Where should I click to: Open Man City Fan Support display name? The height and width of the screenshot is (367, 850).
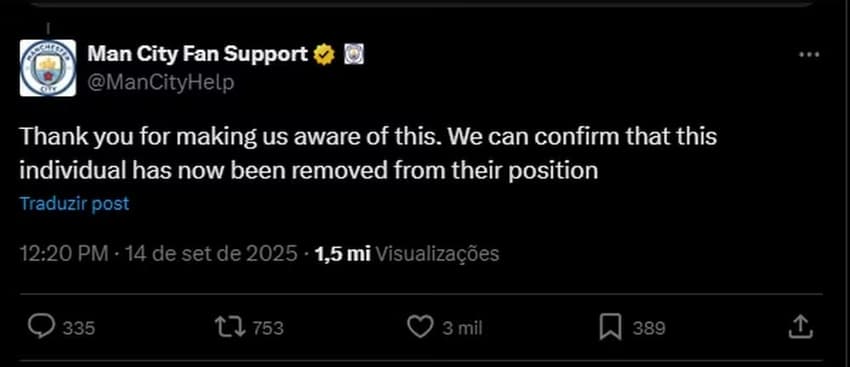coord(198,54)
